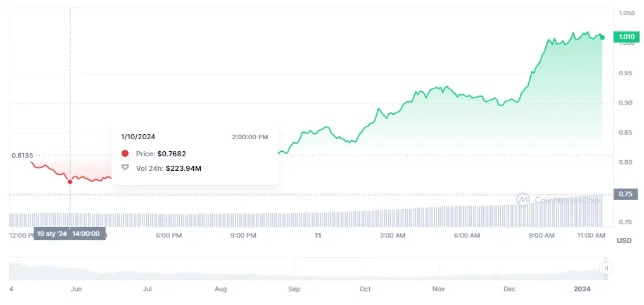Viewport: 644px width, 305px height.
Task: Click the Dec label in range navigator
Action: pos(510,289)
